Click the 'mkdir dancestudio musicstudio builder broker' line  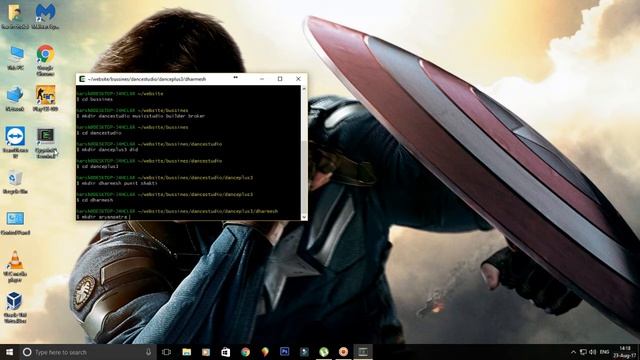(141, 116)
